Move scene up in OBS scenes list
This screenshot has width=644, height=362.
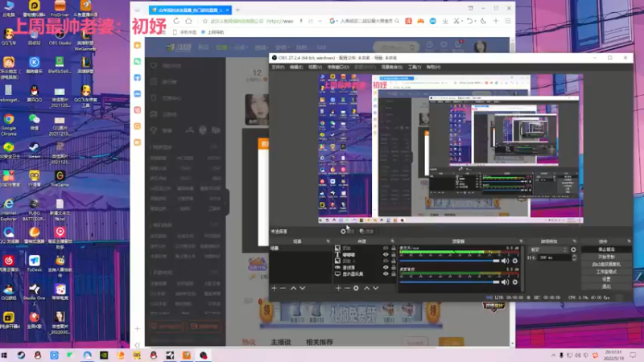(293, 288)
